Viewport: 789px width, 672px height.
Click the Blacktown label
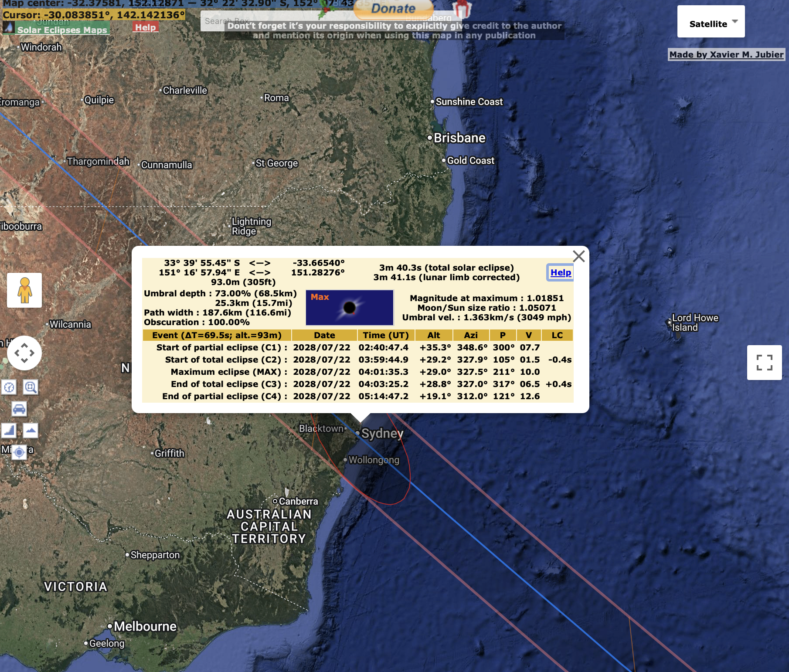321,429
